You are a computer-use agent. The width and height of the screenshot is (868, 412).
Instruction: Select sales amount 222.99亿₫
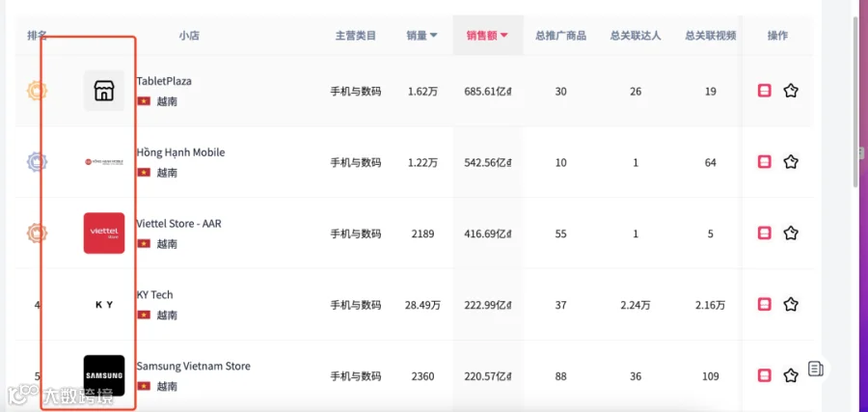[488, 305]
